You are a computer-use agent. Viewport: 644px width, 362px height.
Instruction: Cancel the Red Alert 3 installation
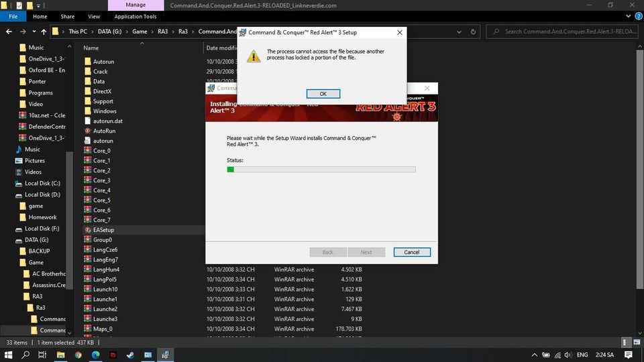click(411, 252)
